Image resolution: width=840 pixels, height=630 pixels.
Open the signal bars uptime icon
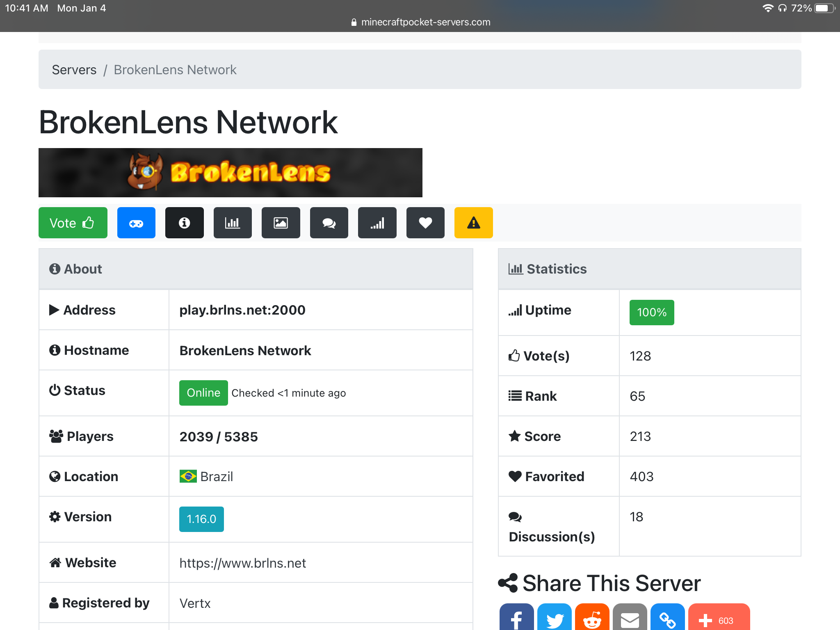[377, 223]
